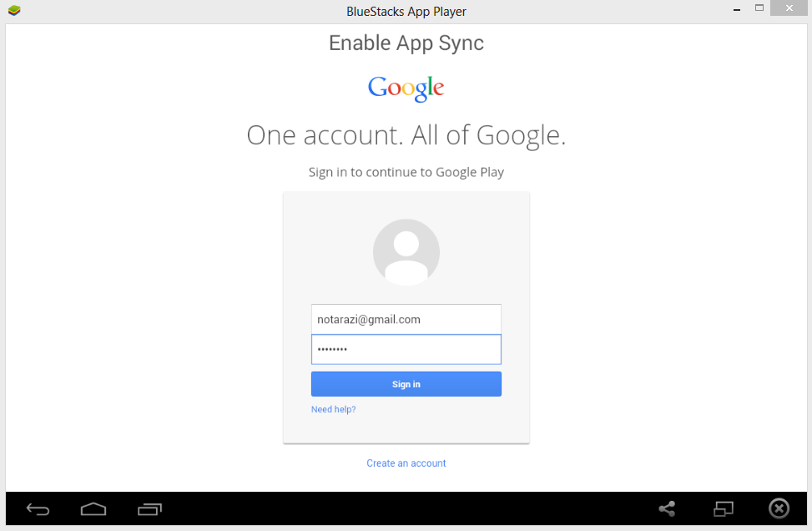
Task: Click the circled X exit icon
Action: 779,508
